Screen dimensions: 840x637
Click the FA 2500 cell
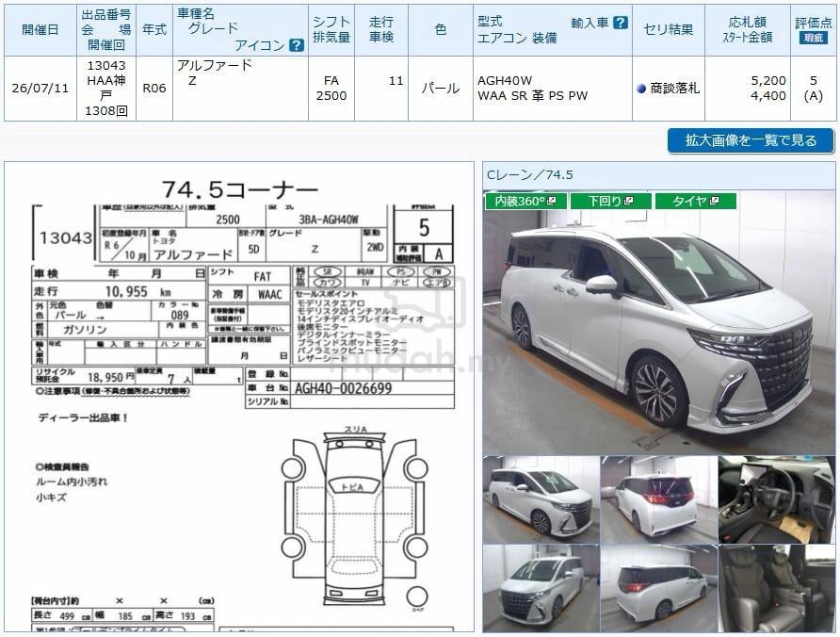[331, 89]
